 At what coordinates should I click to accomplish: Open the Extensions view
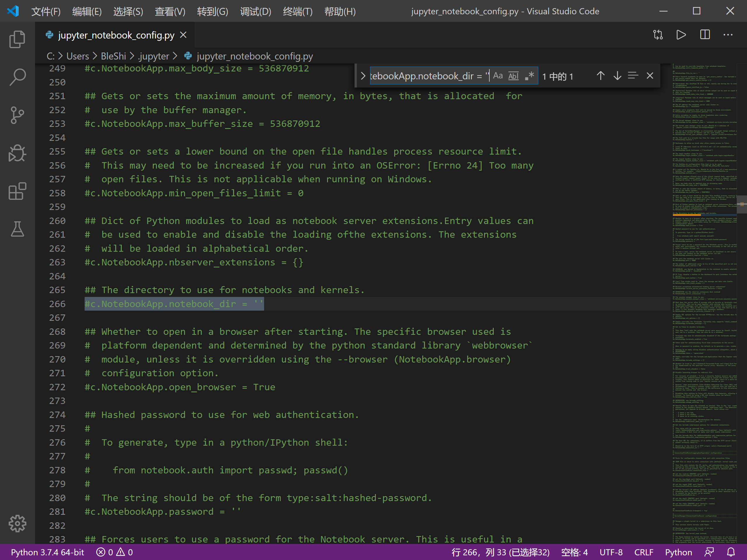click(x=17, y=191)
